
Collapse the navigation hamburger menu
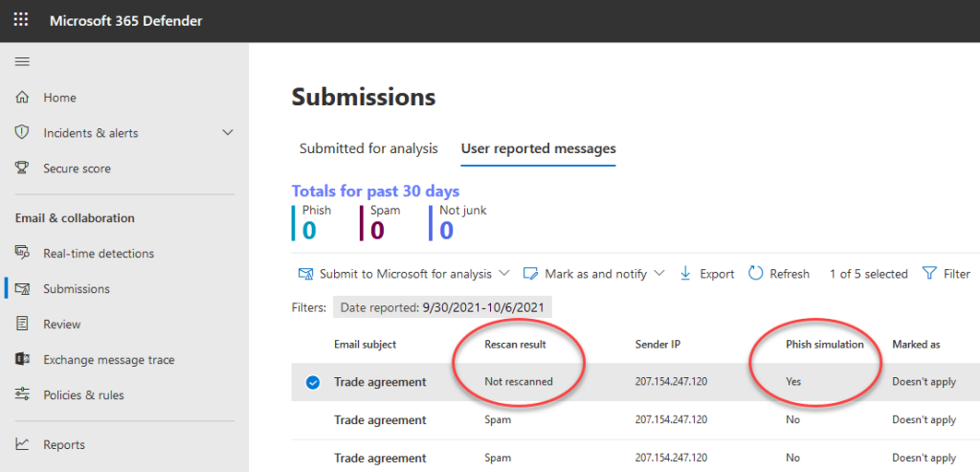point(22,61)
